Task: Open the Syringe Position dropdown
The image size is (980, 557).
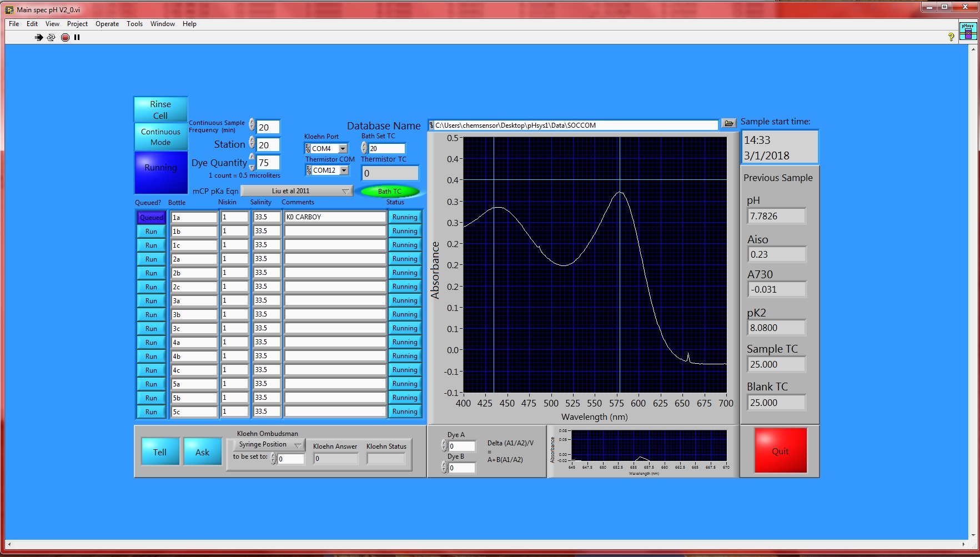Action: [269, 445]
